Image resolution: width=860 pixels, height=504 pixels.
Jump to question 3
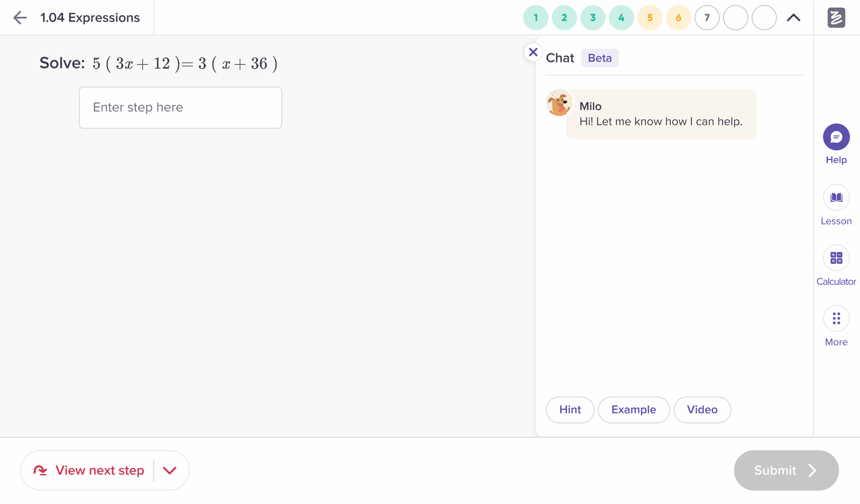click(593, 18)
